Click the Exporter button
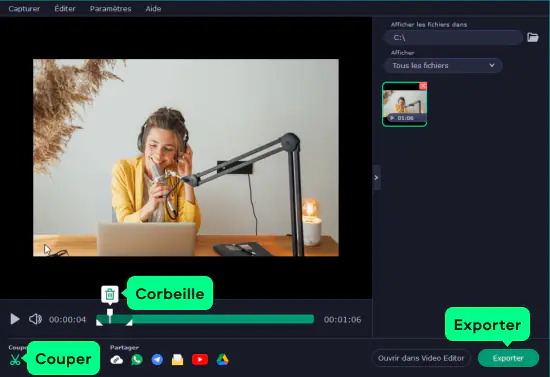 click(x=508, y=358)
